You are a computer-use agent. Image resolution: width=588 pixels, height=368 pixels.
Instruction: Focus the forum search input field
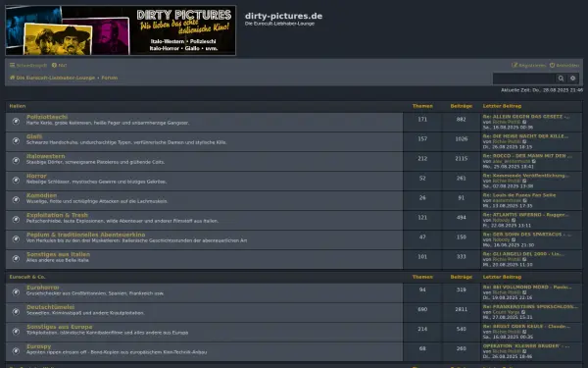click(524, 79)
